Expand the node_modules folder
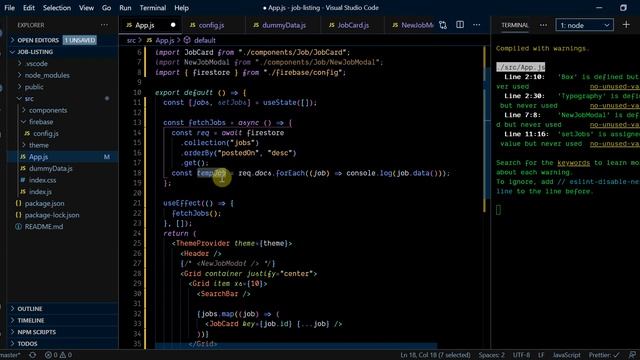Image resolution: width=640 pixels, height=360 pixels. [47, 75]
